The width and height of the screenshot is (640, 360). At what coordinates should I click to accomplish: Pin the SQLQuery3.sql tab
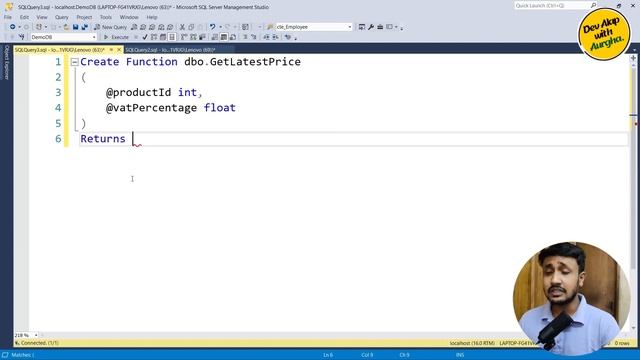coord(111,50)
